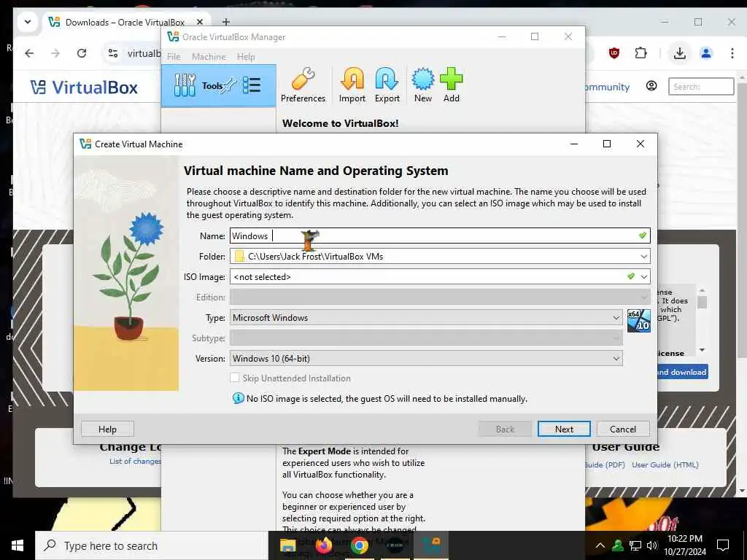Open a new browser tab
The image size is (747, 560).
(x=226, y=22)
